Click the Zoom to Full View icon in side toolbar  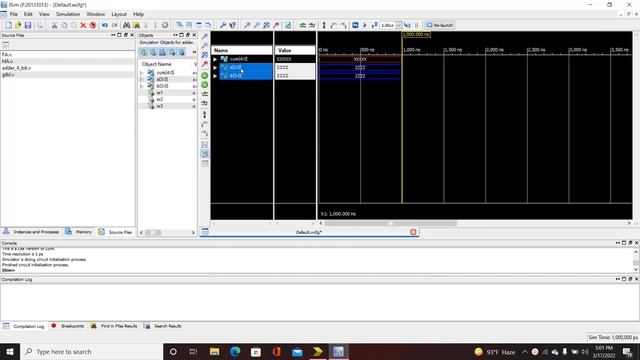[x=205, y=55]
